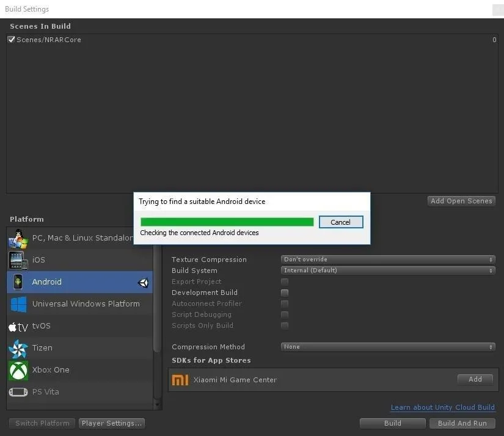504x436 pixels.
Task: Click the Compression Method label
Action: click(x=208, y=347)
